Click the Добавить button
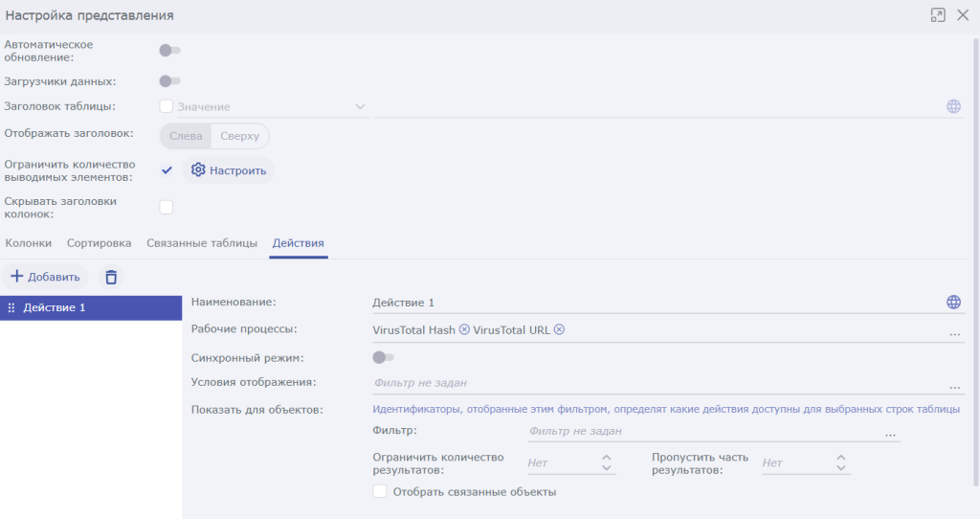Screen dimensions: 980x519 (45, 277)
